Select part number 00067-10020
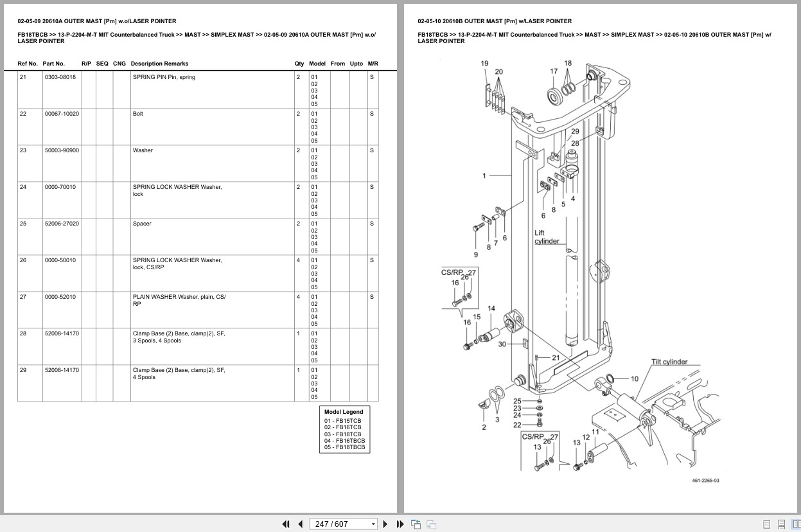The width and height of the screenshot is (801, 532). point(62,114)
